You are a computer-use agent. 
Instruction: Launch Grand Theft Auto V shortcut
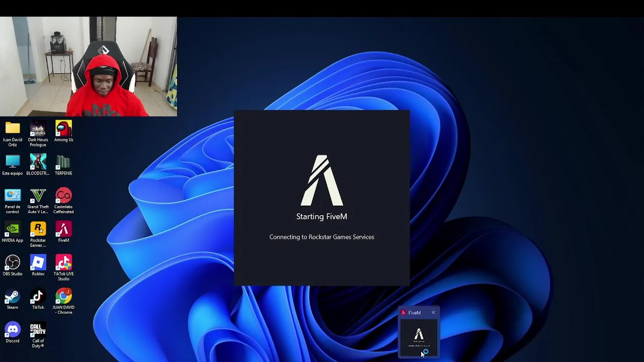pos(38,201)
